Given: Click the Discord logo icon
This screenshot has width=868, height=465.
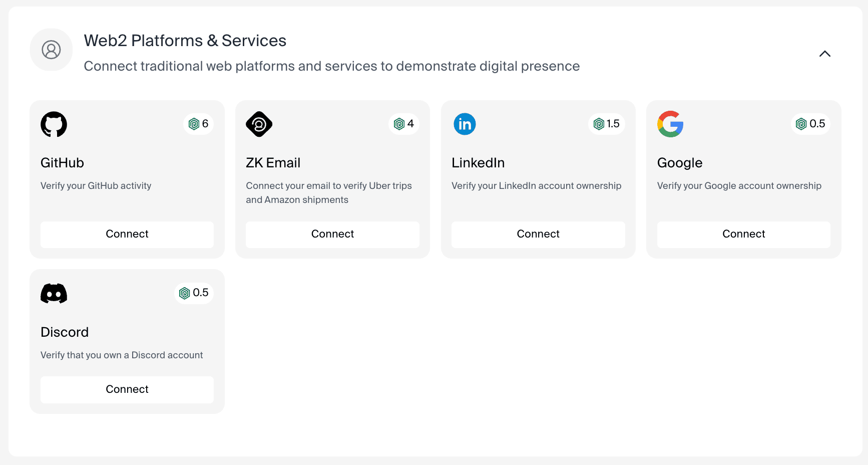Looking at the screenshot, I should [x=54, y=294].
